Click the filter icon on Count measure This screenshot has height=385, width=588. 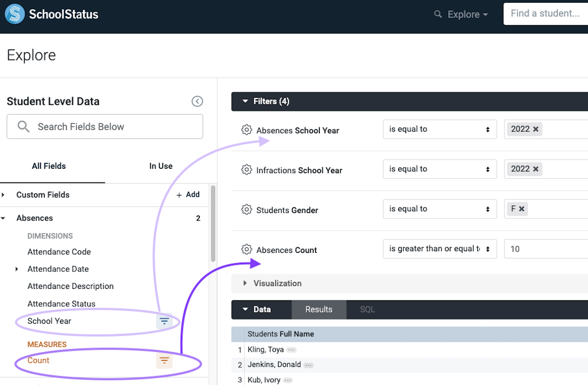pos(164,360)
